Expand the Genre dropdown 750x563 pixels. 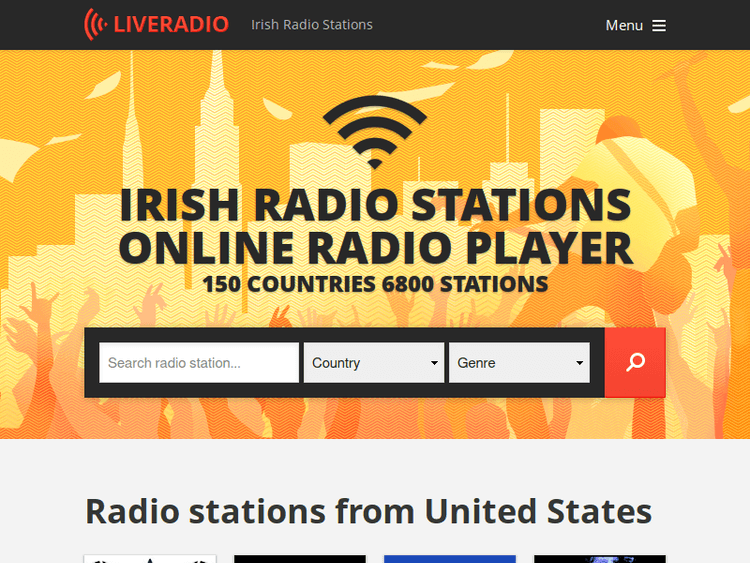519,363
